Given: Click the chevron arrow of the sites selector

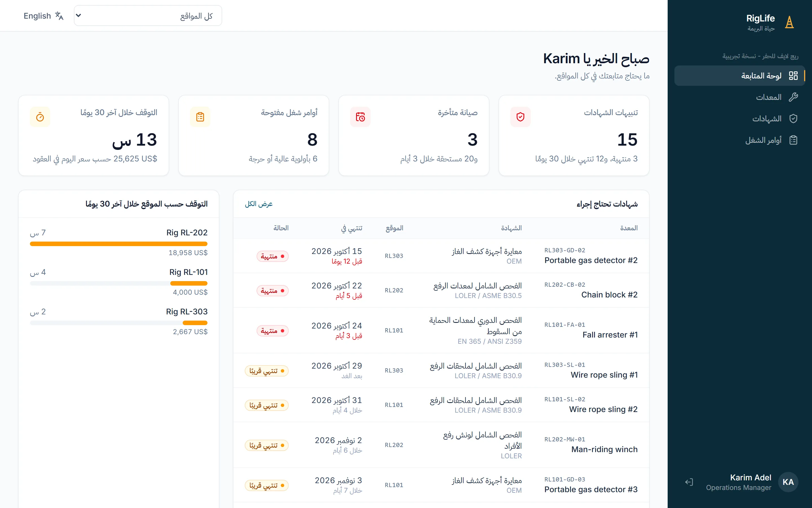Looking at the screenshot, I should (78, 16).
